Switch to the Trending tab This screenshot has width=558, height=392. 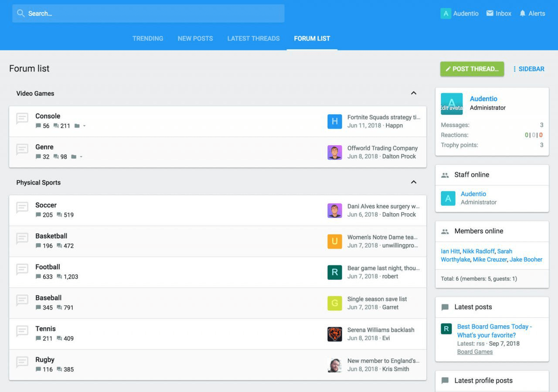click(148, 38)
